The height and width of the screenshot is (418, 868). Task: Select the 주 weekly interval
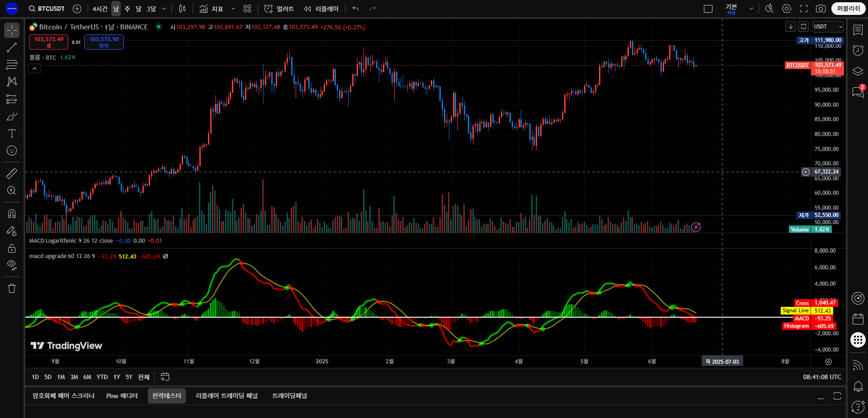pyautogui.click(x=127, y=9)
